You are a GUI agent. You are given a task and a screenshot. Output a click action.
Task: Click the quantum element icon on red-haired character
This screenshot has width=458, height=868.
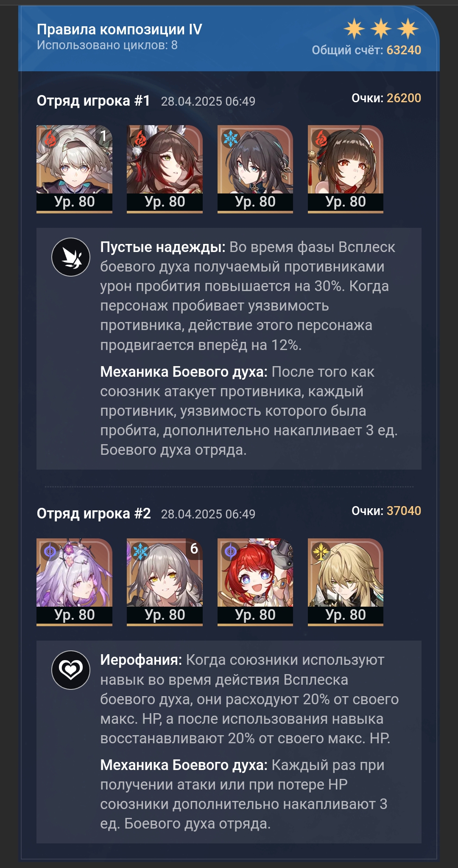pyautogui.click(x=231, y=551)
